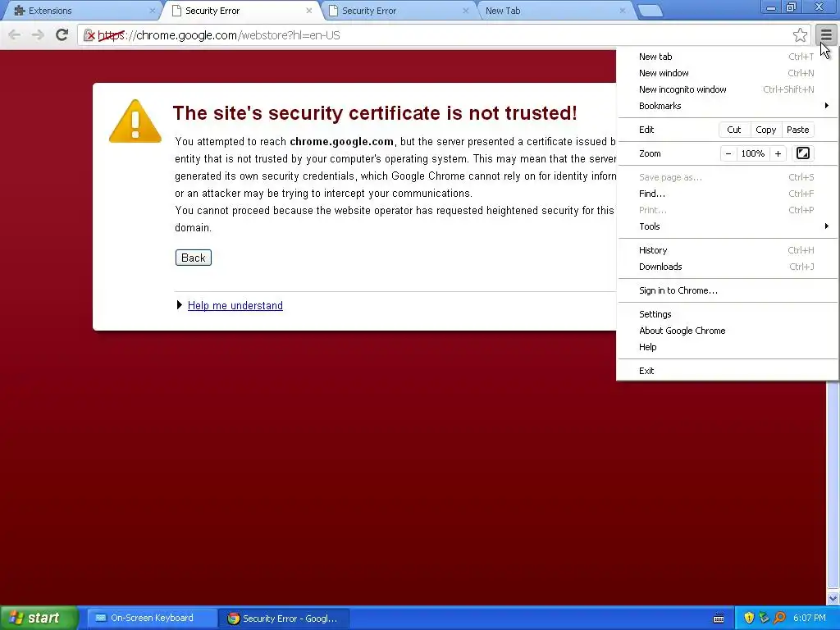This screenshot has height=630, width=840.
Task: Click the Cut button in Edit row
Action: [x=734, y=130]
